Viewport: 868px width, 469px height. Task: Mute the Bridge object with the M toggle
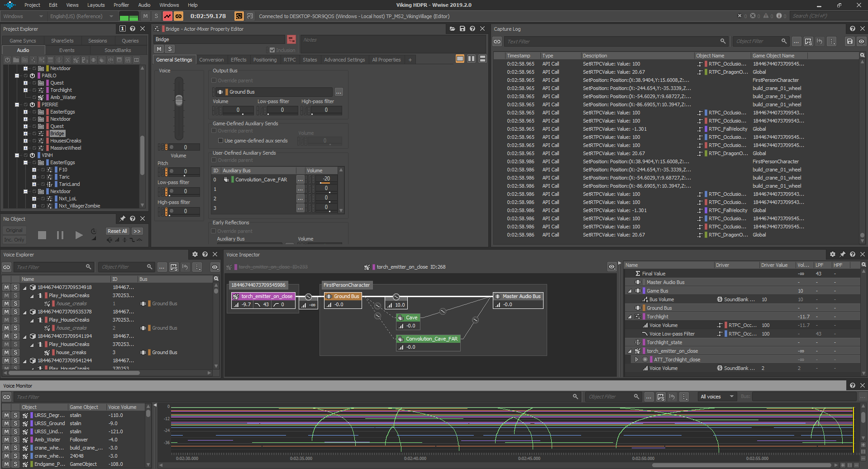pos(158,48)
